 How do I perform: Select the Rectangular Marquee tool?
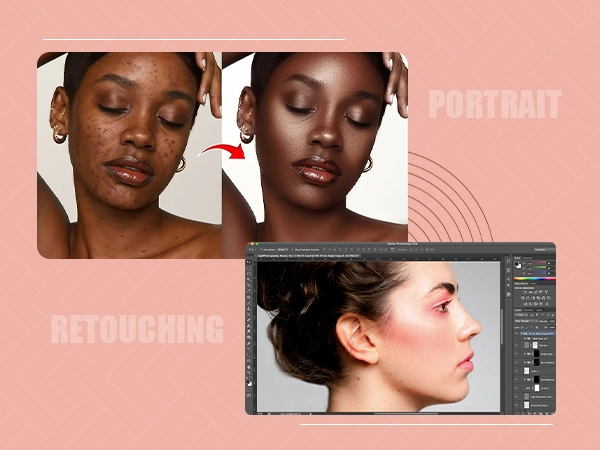[249, 268]
